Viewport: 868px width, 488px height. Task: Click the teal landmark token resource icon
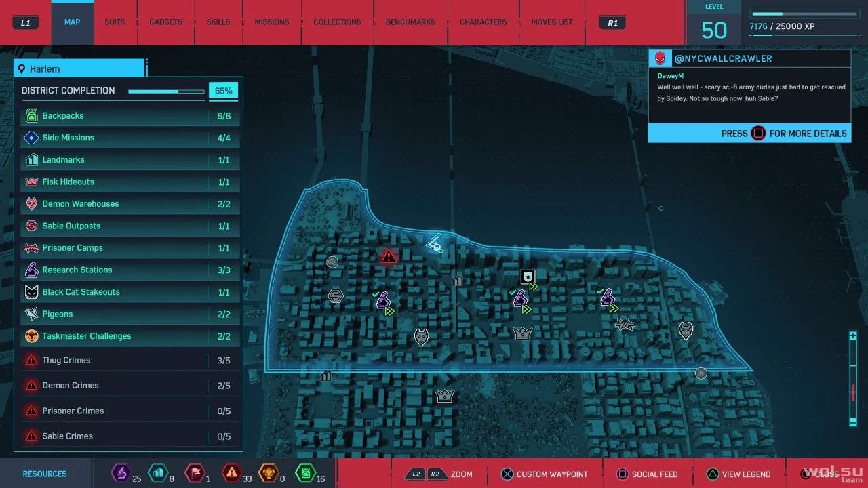tap(157, 472)
